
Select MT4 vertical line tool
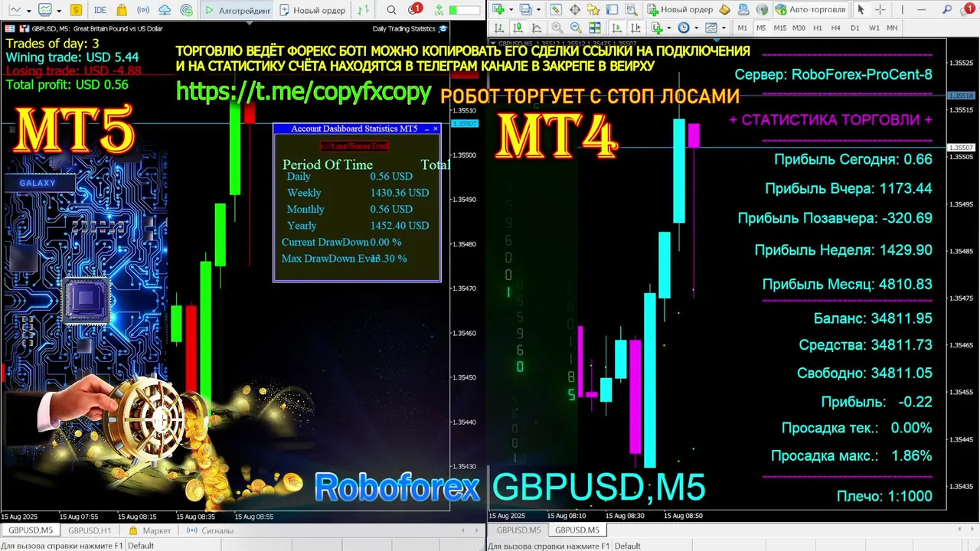pyautogui.click(x=902, y=10)
